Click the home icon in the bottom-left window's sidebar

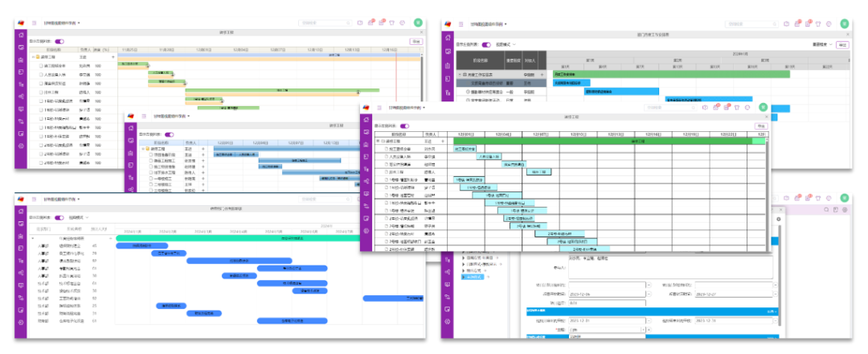[21, 211]
